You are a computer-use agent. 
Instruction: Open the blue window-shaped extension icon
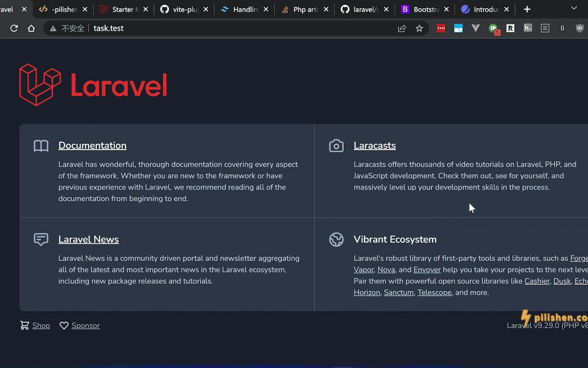pyautogui.click(x=458, y=28)
